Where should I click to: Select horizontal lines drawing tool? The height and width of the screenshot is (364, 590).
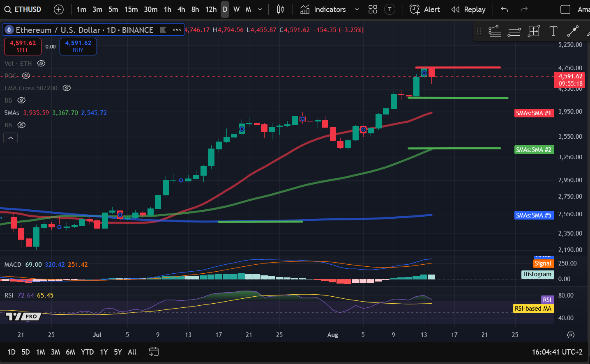click(514, 31)
